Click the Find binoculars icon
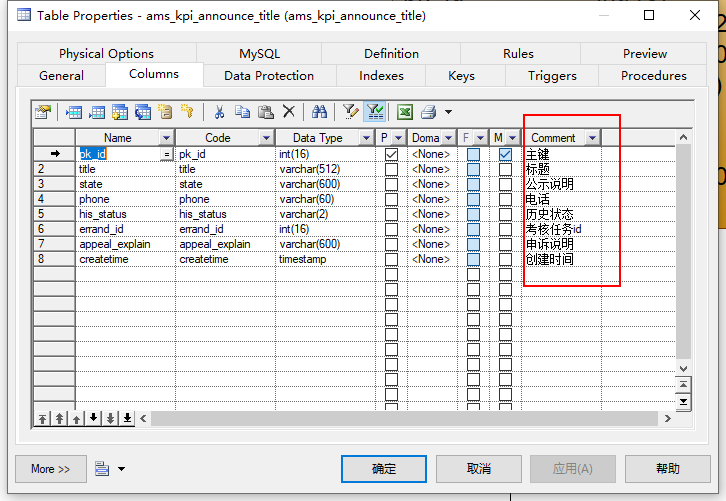 click(319, 112)
